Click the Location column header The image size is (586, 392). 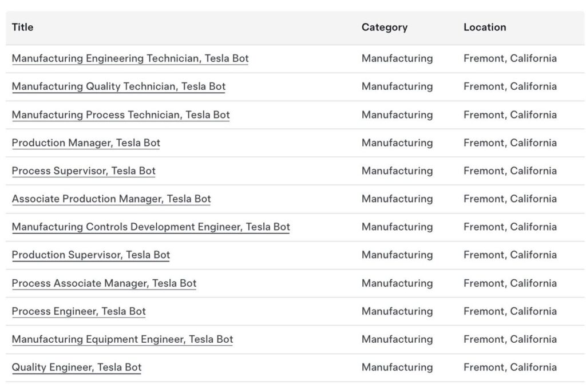485,27
